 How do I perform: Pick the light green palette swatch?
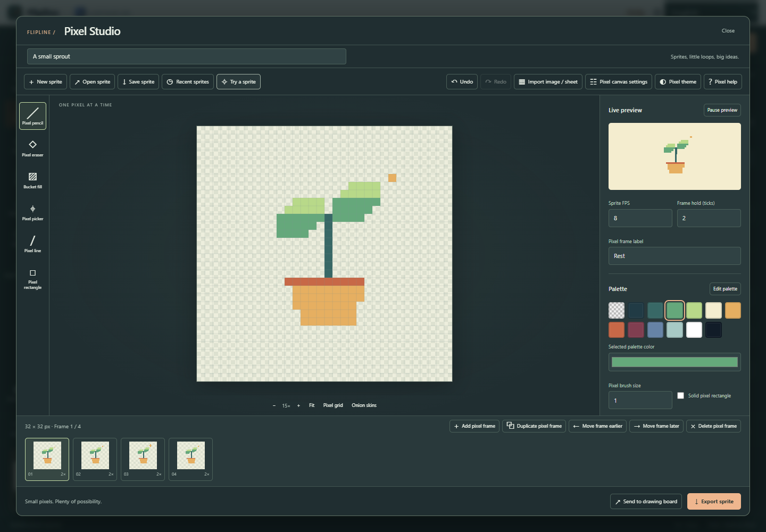[694, 310]
